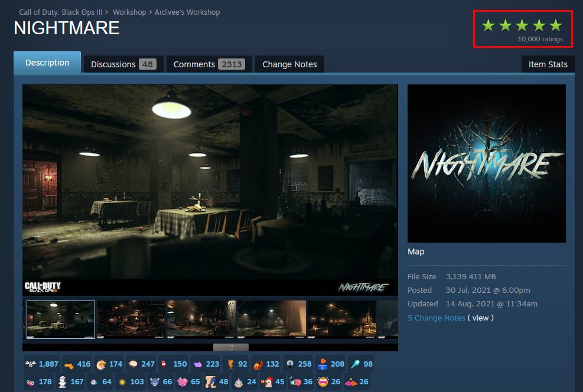Viewport: 583px width, 392px height.
Task: Click the glowing sun award showing 103
Action: [131, 381]
